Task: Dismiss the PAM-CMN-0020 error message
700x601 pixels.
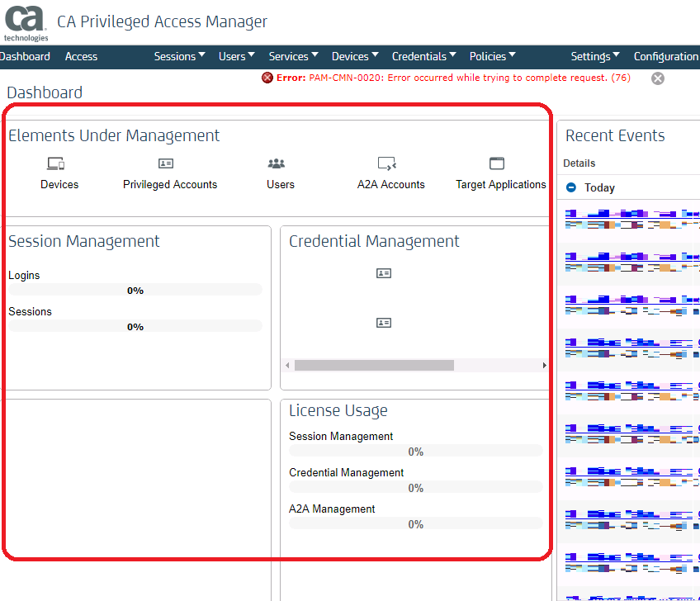Action: point(658,78)
